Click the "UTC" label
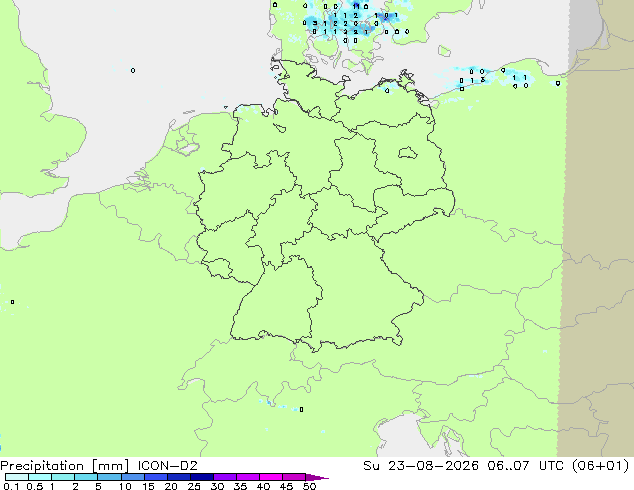The width and height of the screenshot is (634, 490). click(552, 465)
